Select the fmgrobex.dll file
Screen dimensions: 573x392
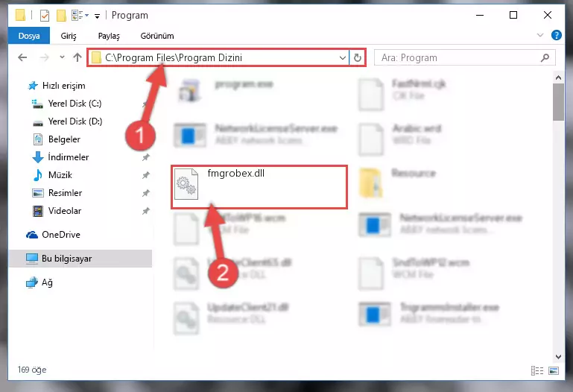click(x=259, y=187)
